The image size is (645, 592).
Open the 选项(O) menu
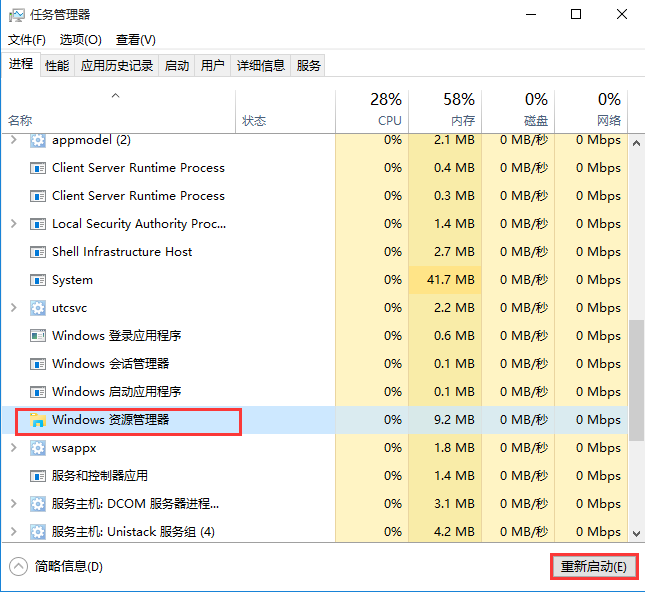pyautogui.click(x=81, y=40)
